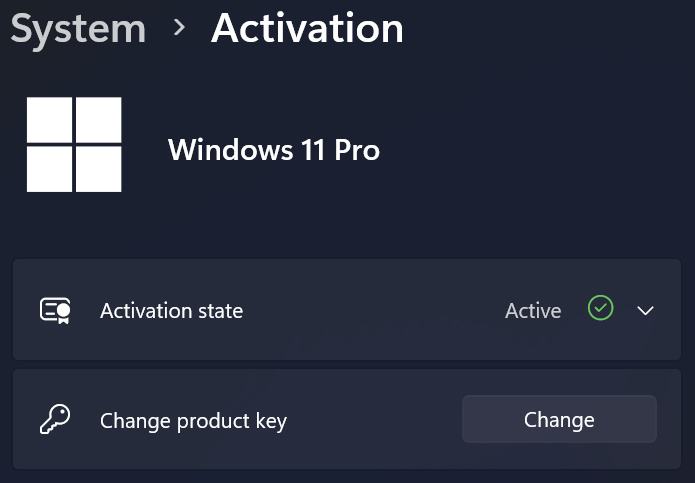695x483 pixels.
Task: Click the bottom-left pane of Windows logo
Action: 49,169
